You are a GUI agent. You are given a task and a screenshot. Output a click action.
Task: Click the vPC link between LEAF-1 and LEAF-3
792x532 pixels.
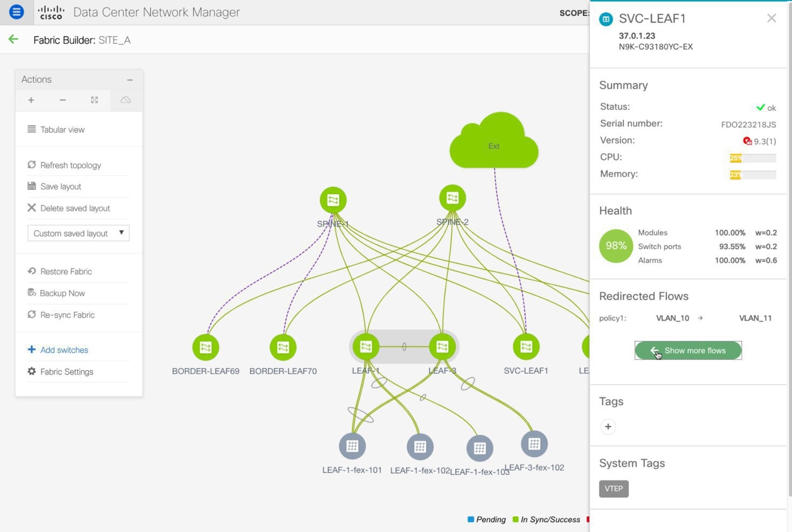pos(404,347)
